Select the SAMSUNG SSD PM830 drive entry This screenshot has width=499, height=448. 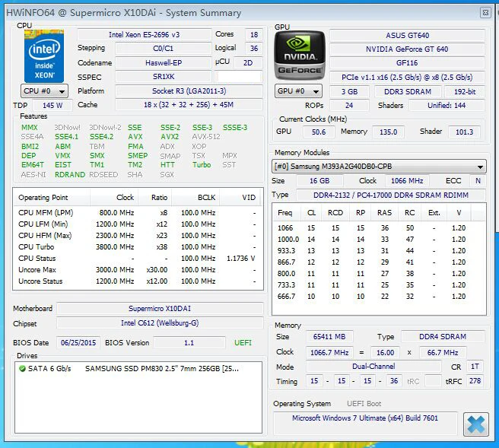[x=138, y=368]
